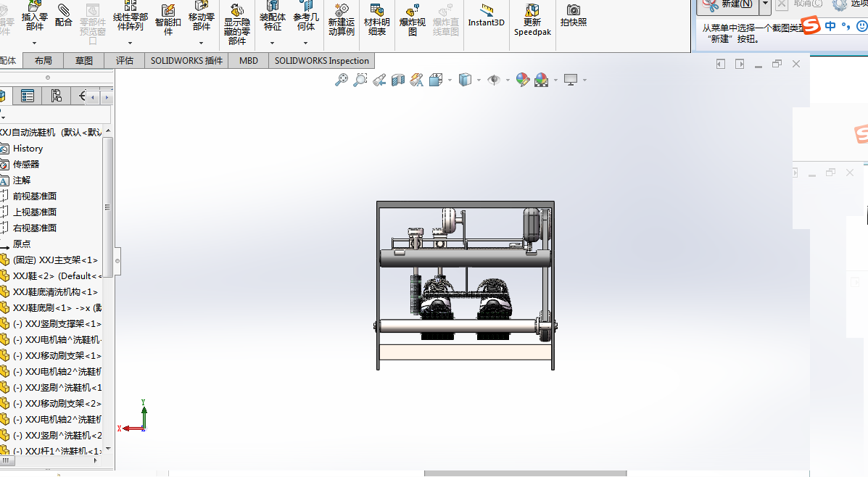This screenshot has height=477, width=868.
Task: Toggle Sogou Chinese/English mode (中)
Action: (830, 25)
